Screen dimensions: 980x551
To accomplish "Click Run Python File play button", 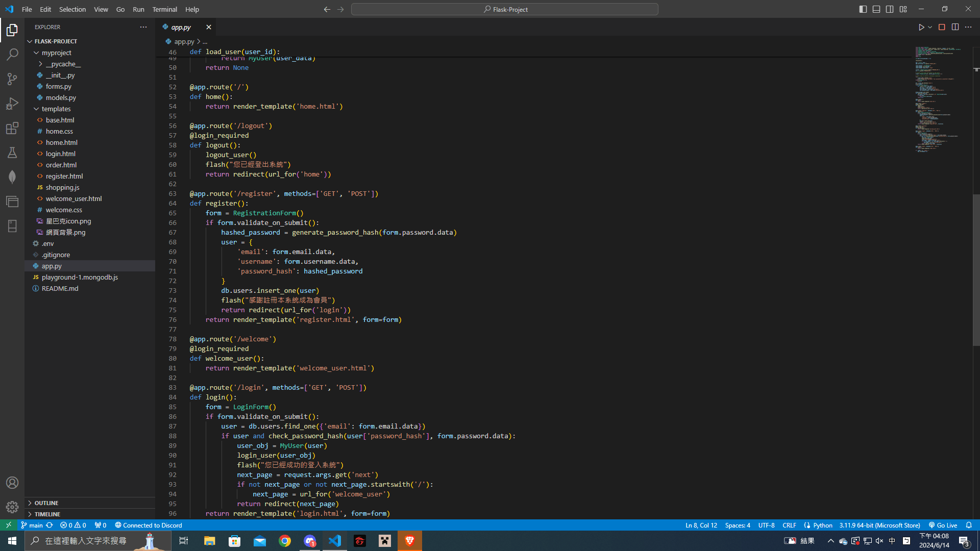I will (921, 27).
